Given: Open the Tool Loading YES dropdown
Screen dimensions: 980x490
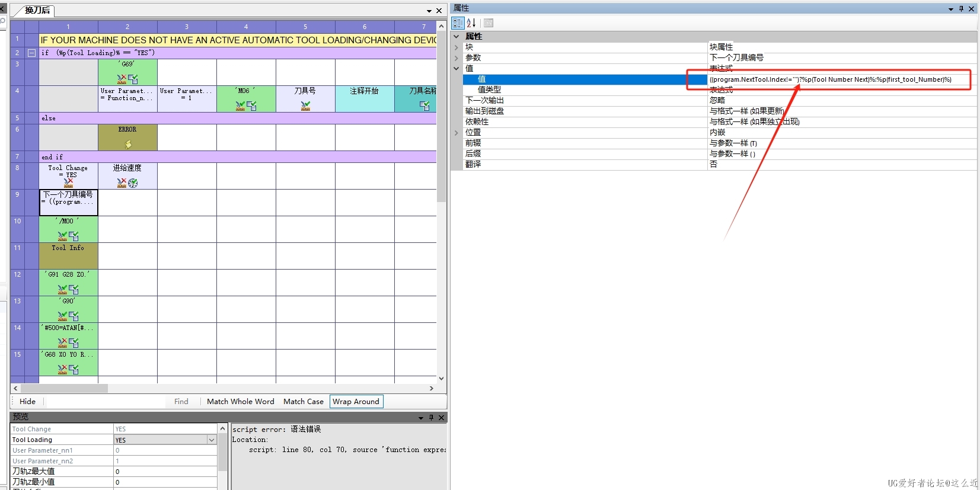Looking at the screenshot, I should click(x=211, y=440).
